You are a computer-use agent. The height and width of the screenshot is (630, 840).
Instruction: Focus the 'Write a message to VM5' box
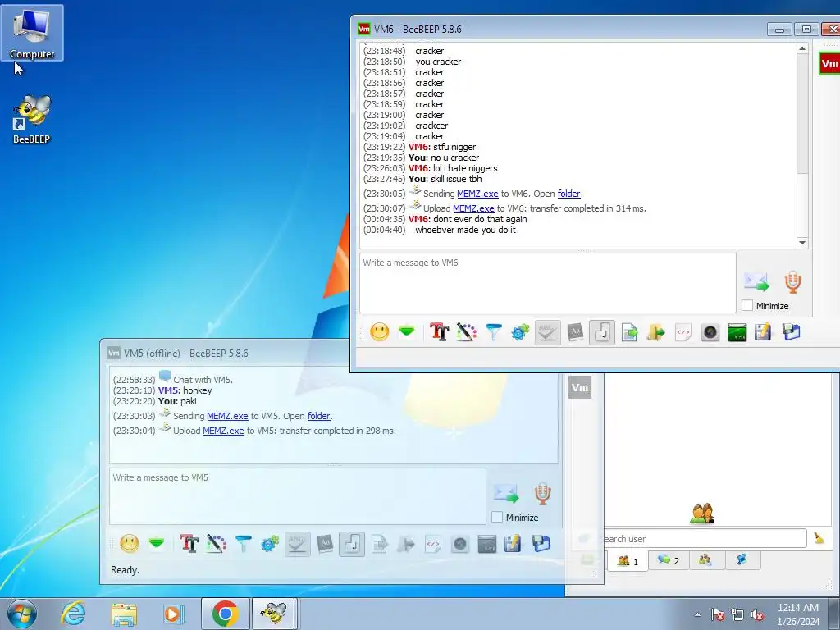click(297, 496)
